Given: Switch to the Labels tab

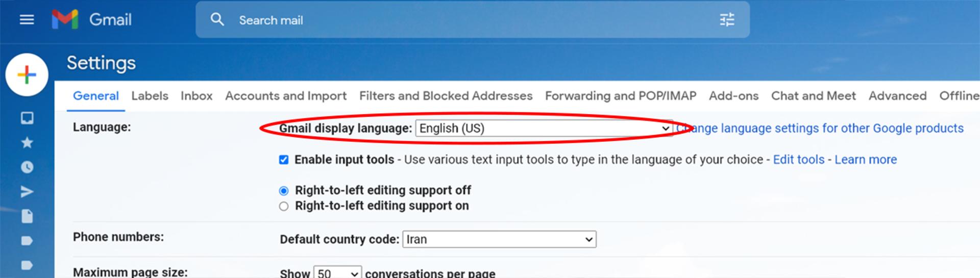Looking at the screenshot, I should click(x=150, y=96).
